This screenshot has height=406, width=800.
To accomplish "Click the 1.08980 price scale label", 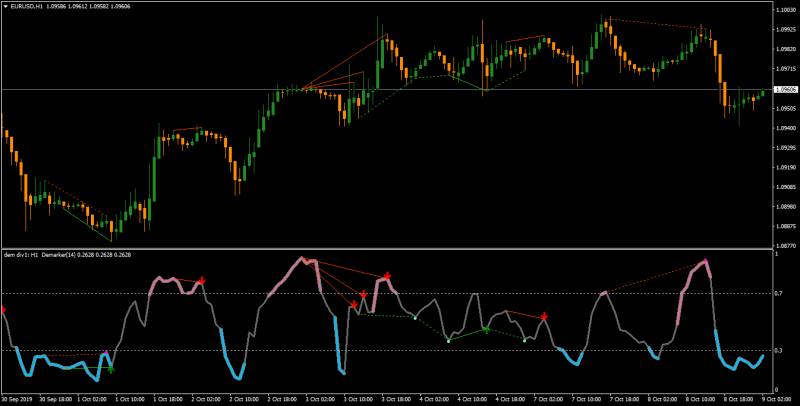I will point(784,207).
